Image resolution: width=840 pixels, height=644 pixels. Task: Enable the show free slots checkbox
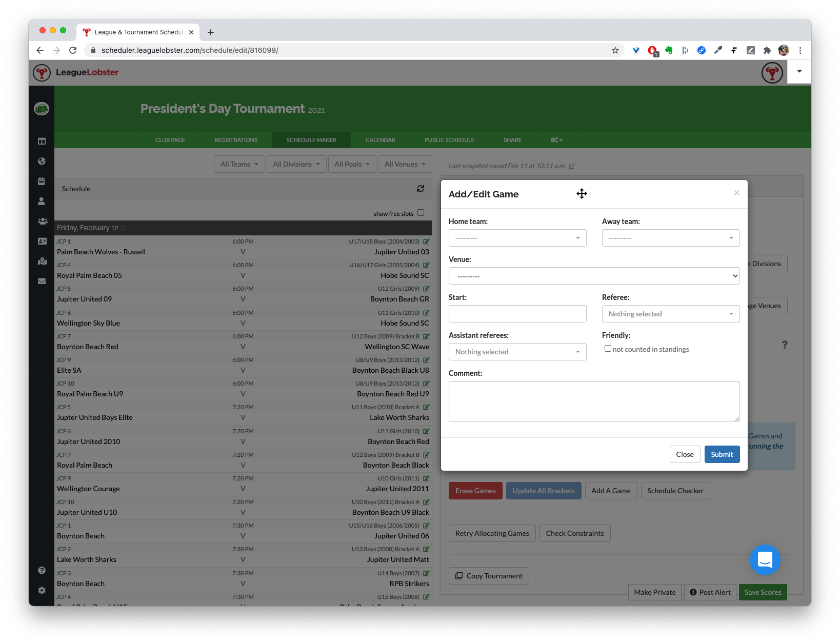[x=421, y=213]
